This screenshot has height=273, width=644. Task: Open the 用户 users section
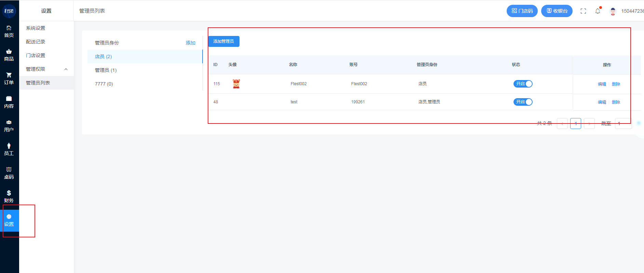coord(9,126)
